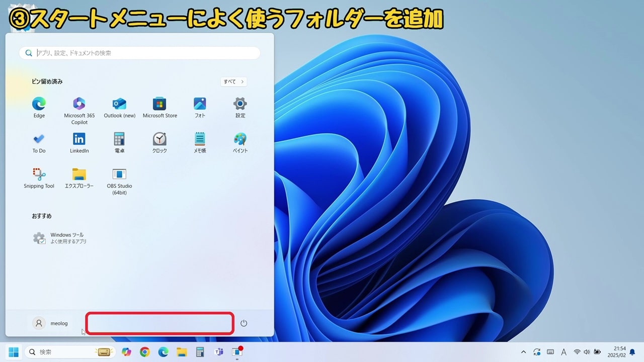The height and width of the screenshot is (362, 644).
Task: Open the 電卓 calculator app
Action: [x=119, y=143]
